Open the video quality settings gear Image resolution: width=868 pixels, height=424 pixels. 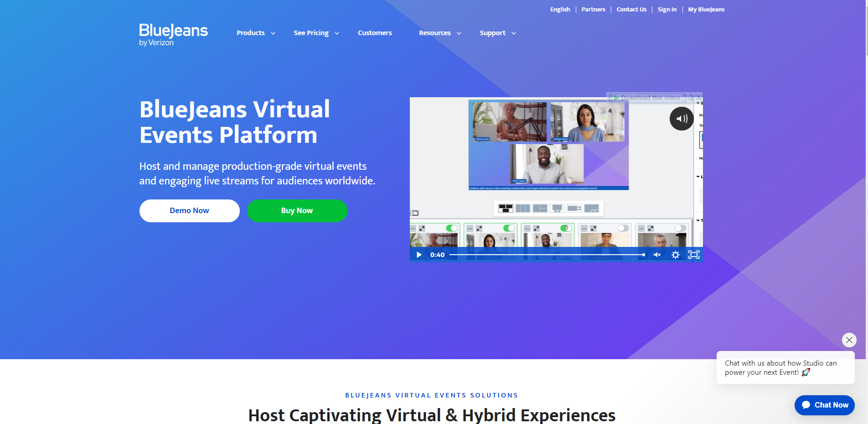675,255
